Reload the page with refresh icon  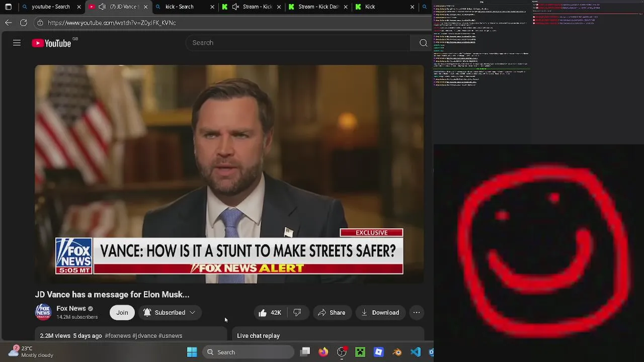click(24, 23)
